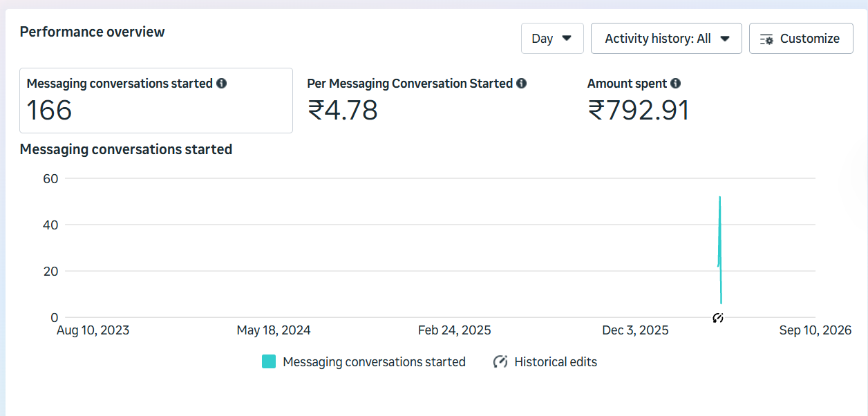Show info for Amount spent
The image size is (868, 416).
[x=675, y=84]
